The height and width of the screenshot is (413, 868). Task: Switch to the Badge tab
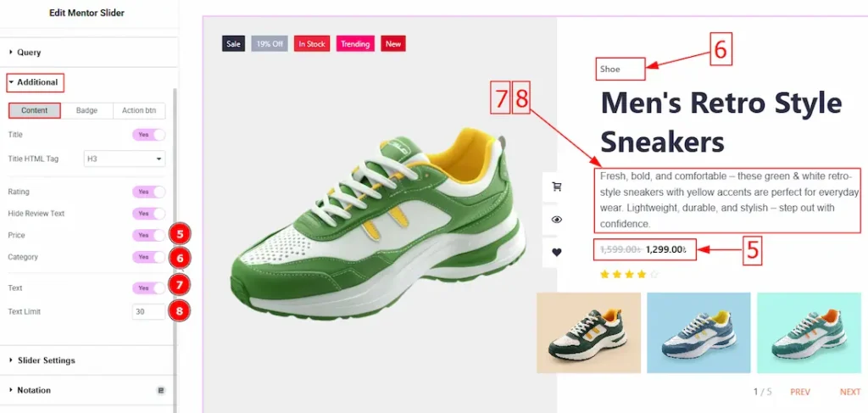pos(87,111)
